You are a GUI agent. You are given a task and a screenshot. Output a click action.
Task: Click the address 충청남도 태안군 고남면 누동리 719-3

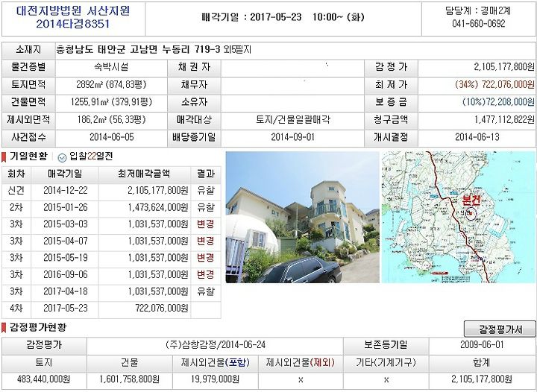coord(138,50)
